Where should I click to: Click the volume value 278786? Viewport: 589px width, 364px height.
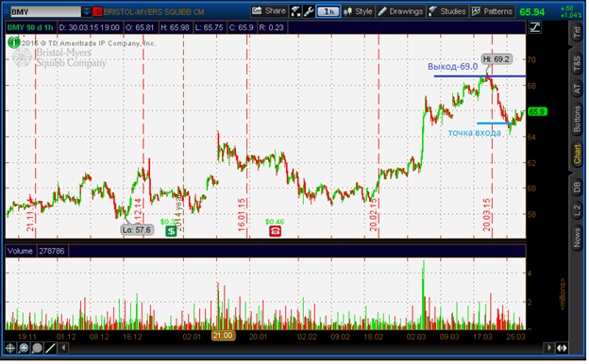(x=52, y=252)
